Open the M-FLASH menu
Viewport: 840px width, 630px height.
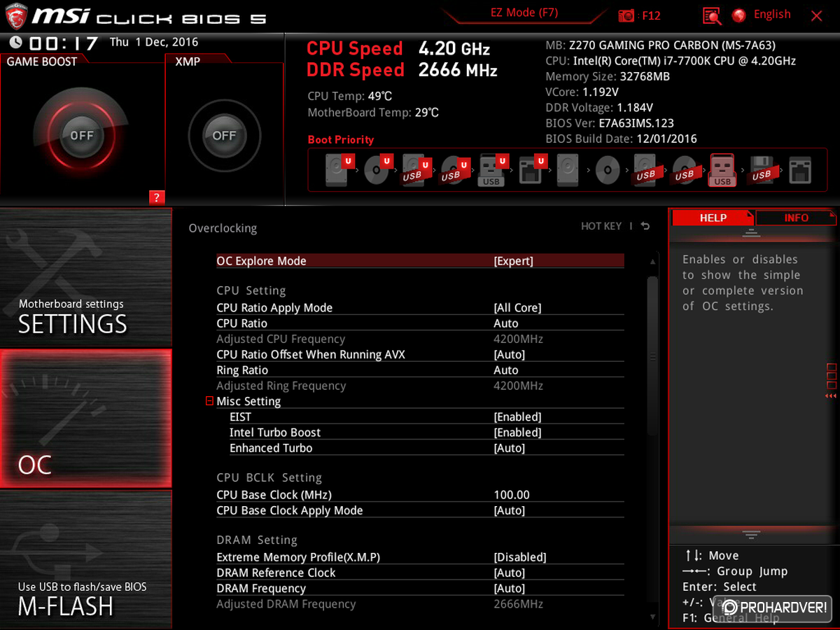coord(85,559)
